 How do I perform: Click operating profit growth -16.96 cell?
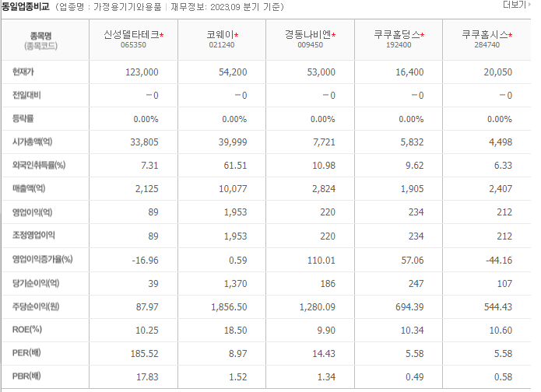pyautogui.click(x=145, y=261)
